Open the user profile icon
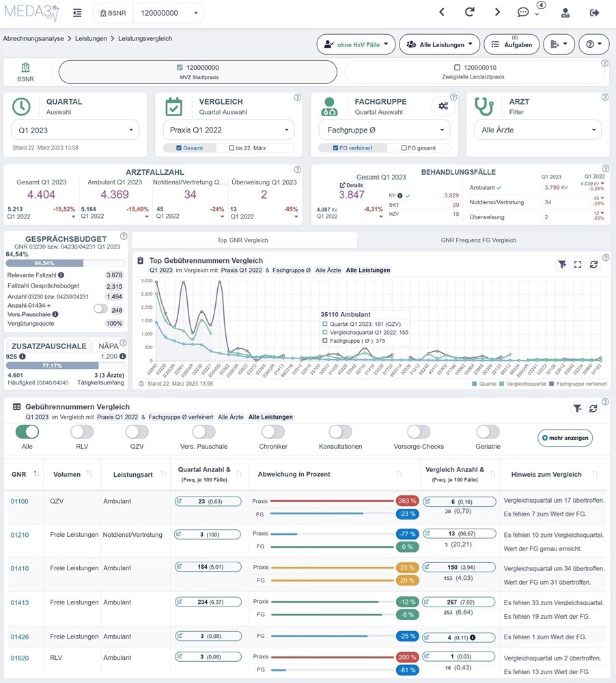 (x=565, y=12)
